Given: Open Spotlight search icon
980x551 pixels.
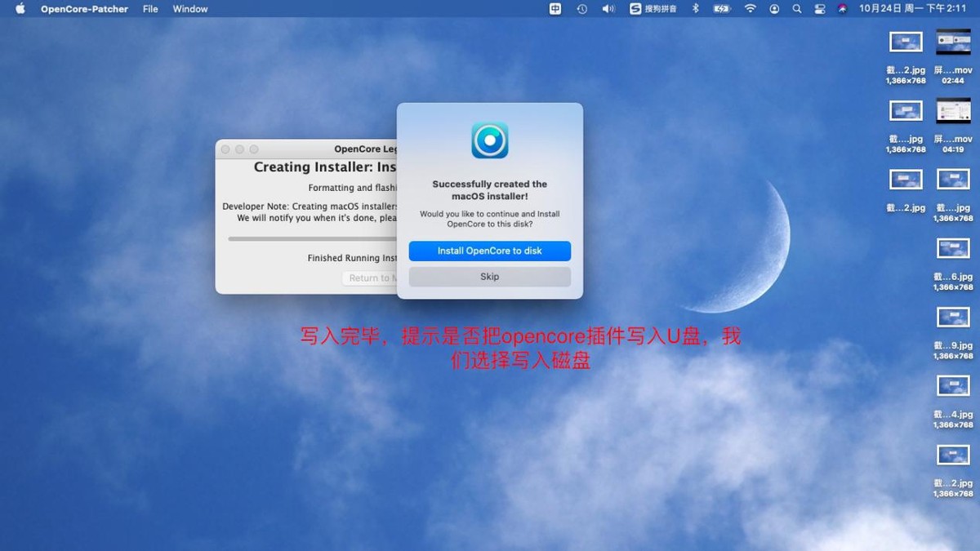Looking at the screenshot, I should (796, 9).
